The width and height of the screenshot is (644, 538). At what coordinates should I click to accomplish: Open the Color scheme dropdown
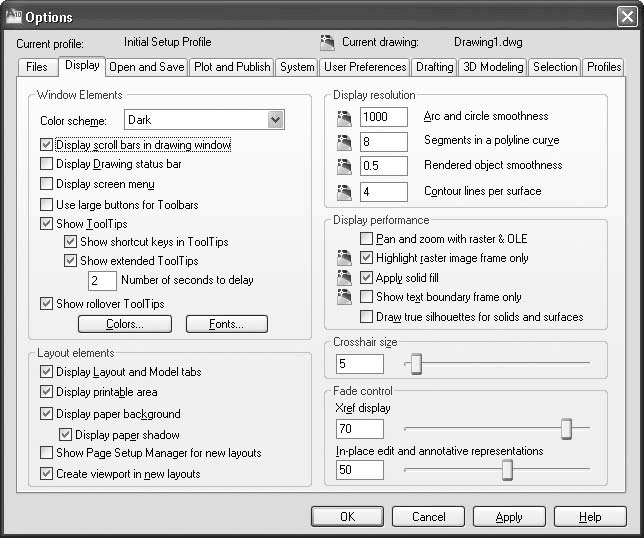pos(276,121)
